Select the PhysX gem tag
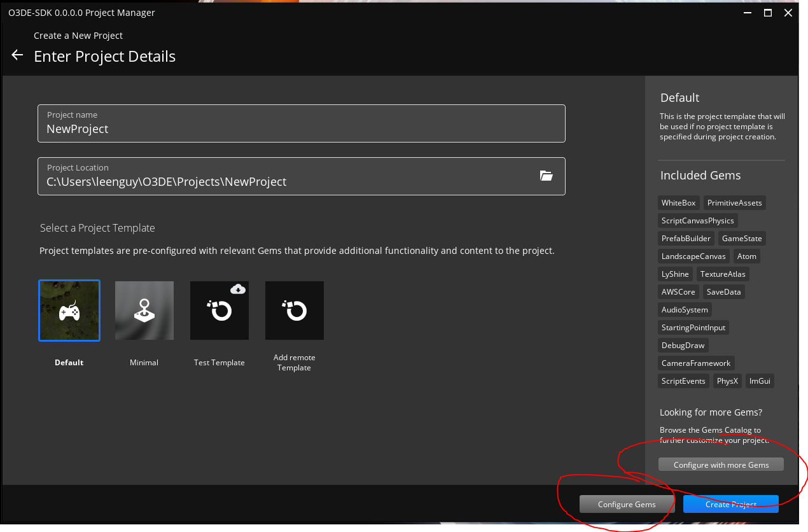 pyautogui.click(x=727, y=381)
